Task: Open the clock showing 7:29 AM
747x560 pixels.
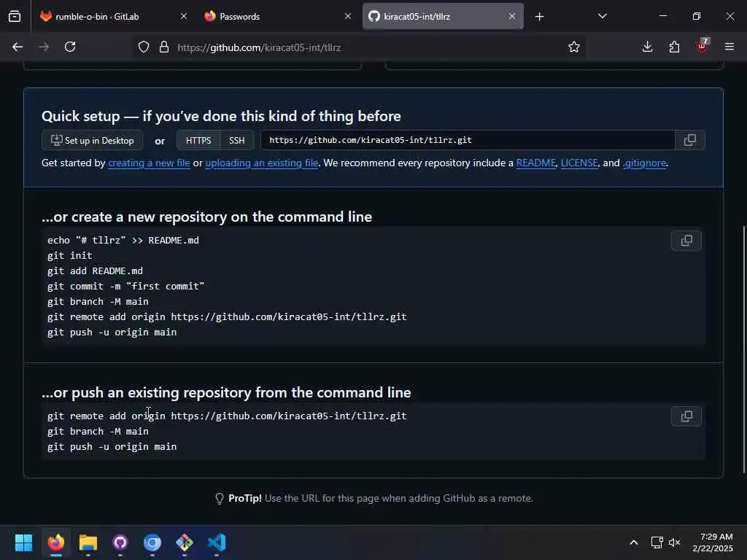Action: tap(713, 542)
